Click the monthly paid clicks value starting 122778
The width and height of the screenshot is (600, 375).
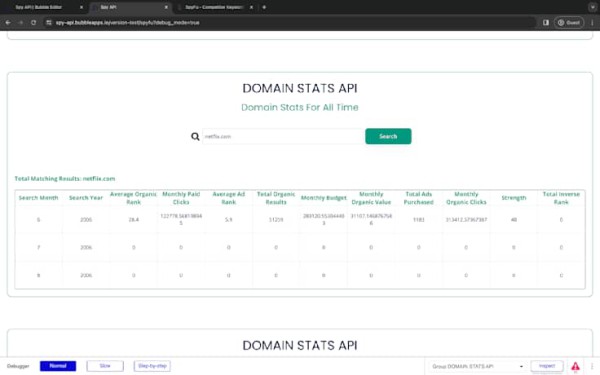[181, 219]
